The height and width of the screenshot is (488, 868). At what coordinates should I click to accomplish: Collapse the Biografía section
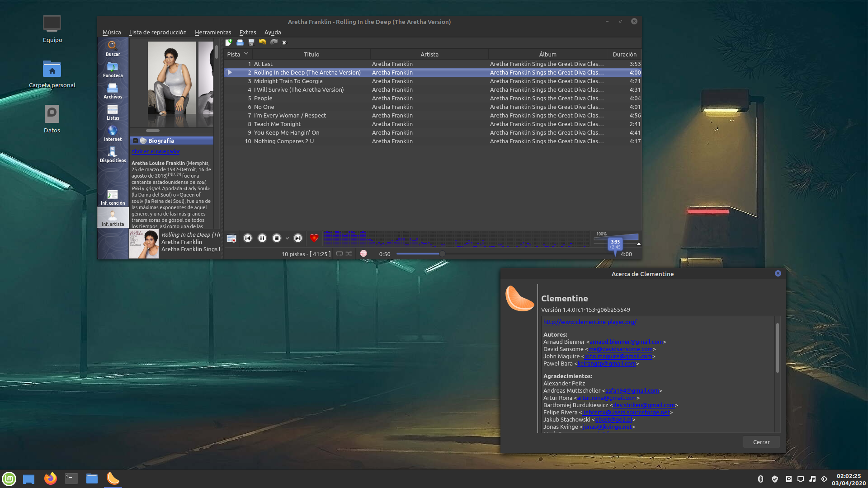[135, 141]
